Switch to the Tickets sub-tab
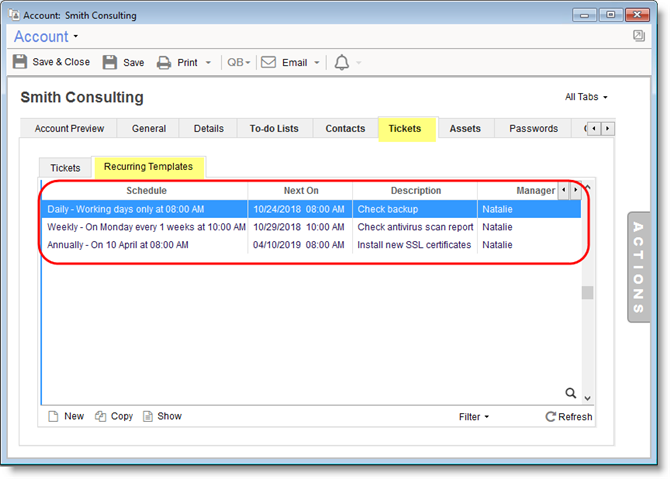This screenshot has height=479, width=670. click(x=65, y=168)
